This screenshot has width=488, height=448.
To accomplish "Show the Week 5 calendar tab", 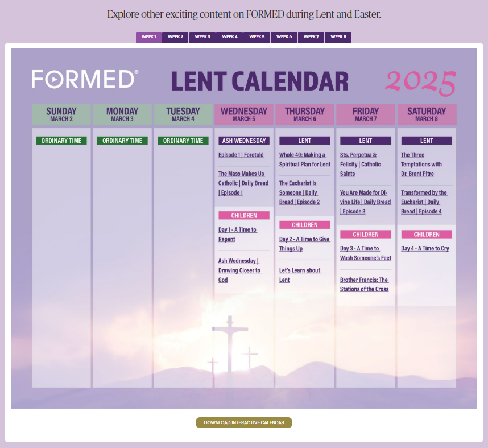I will pyautogui.click(x=257, y=37).
